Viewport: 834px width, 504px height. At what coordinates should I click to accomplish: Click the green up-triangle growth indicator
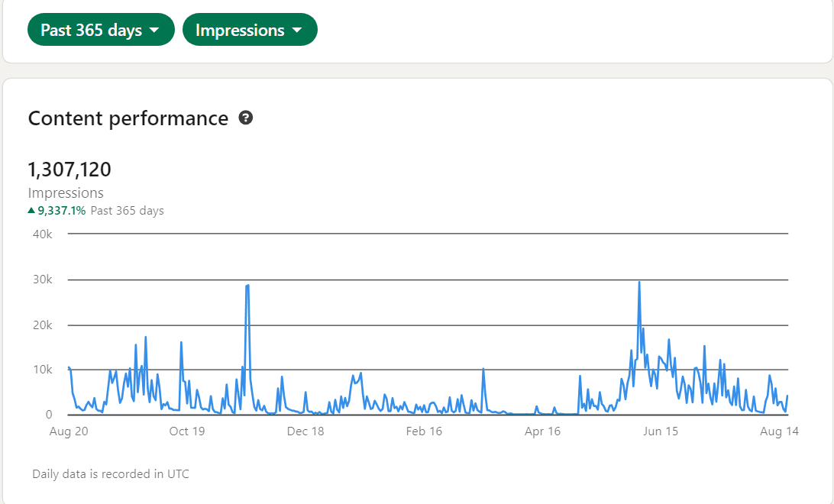(x=31, y=211)
